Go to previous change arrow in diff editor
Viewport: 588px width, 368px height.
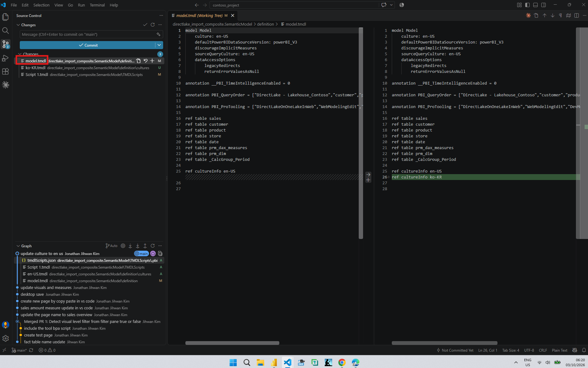click(544, 15)
